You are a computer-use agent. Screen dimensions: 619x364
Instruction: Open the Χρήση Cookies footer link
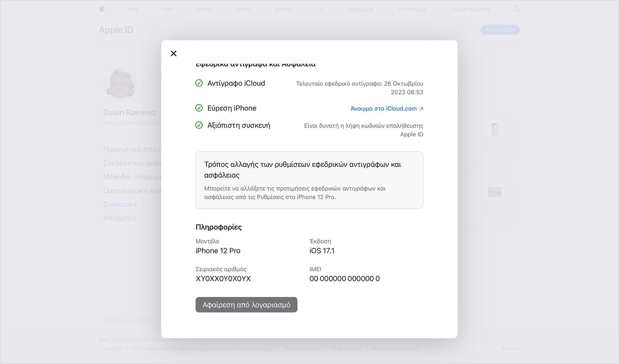[303, 349]
